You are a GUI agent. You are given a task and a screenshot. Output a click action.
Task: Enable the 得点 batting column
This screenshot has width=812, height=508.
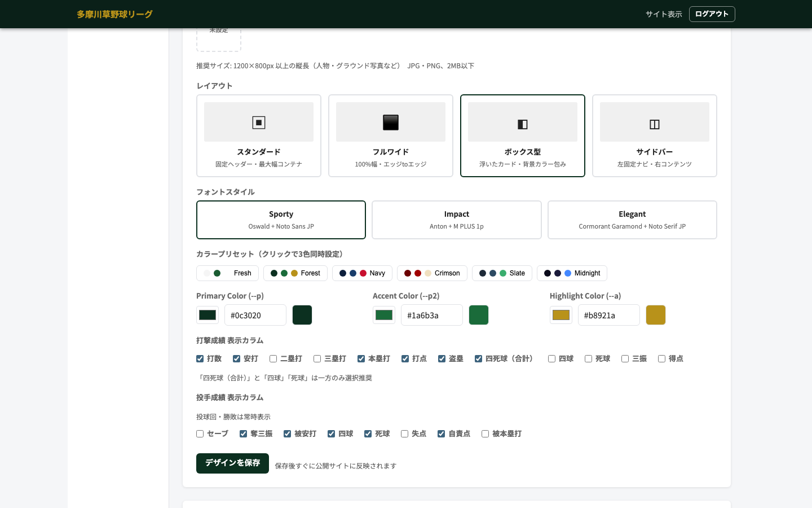661,359
